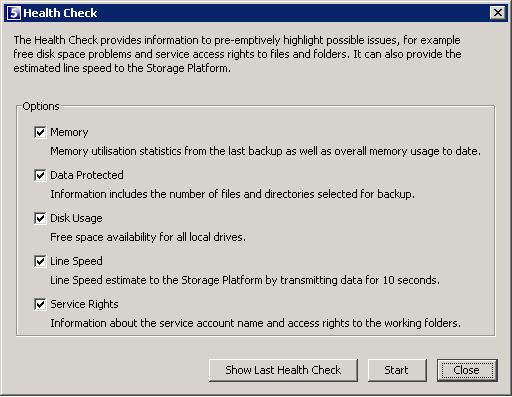Viewport: 512px width, 397px height.
Task: Click the Health Check title bar text
Action: [60, 13]
